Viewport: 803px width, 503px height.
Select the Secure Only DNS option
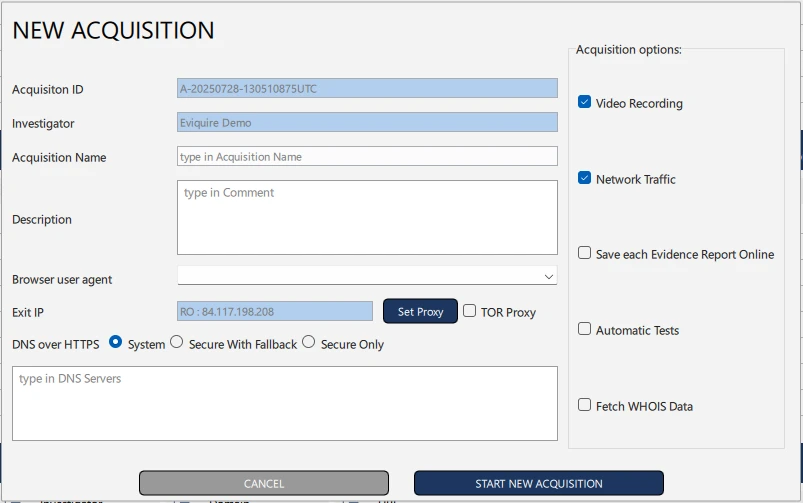pos(308,342)
